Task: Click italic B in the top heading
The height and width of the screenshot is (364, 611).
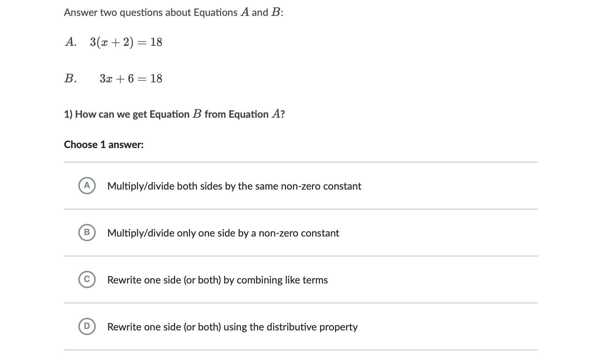Action: (x=276, y=12)
